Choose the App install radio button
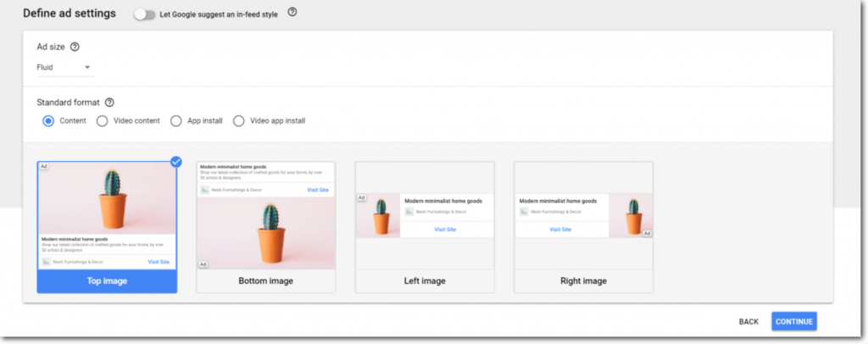The height and width of the screenshot is (344, 868). click(x=176, y=121)
